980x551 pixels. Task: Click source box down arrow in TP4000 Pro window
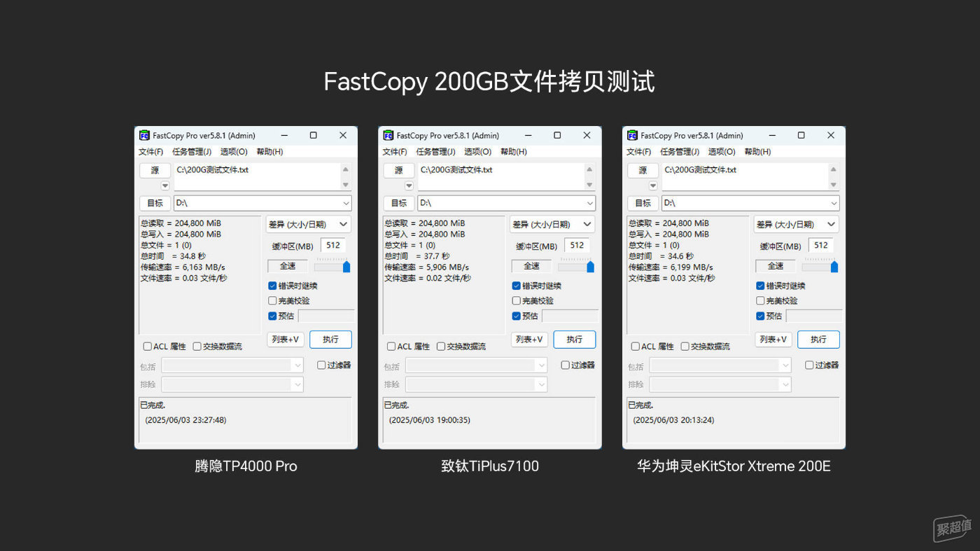point(345,185)
